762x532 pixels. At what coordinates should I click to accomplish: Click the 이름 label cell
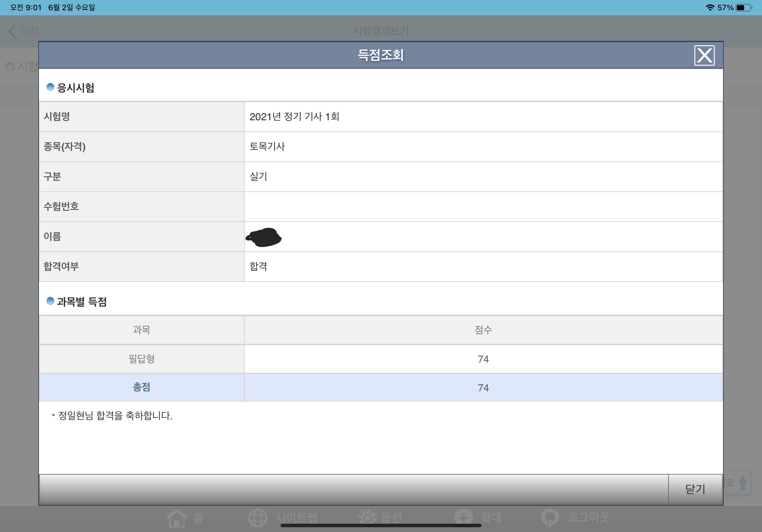[x=142, y=236]
